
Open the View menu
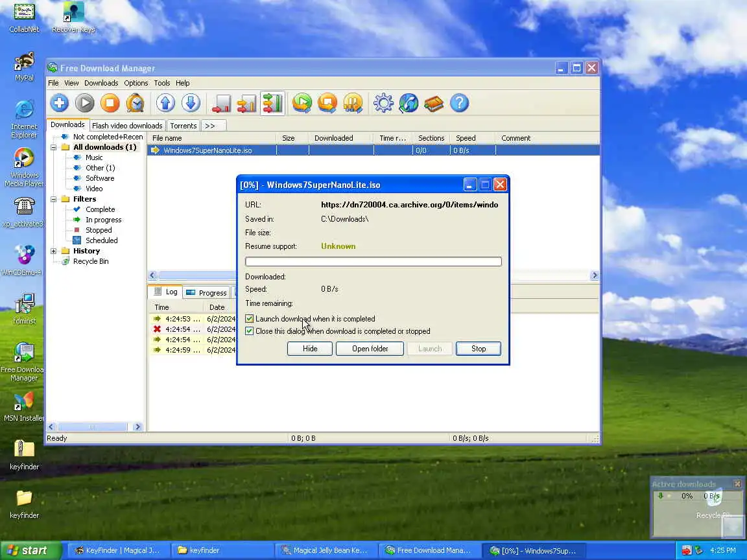pyautogui.click(x=71, y=83)
